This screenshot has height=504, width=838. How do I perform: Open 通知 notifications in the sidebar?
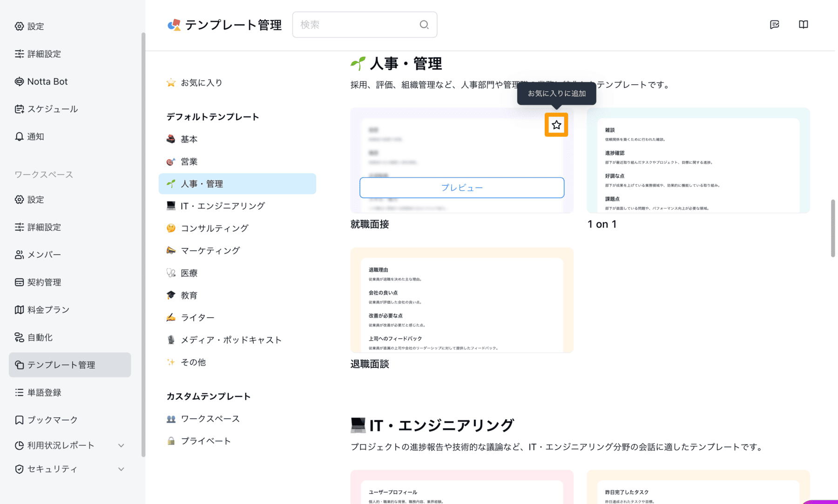tap(70, 136)
